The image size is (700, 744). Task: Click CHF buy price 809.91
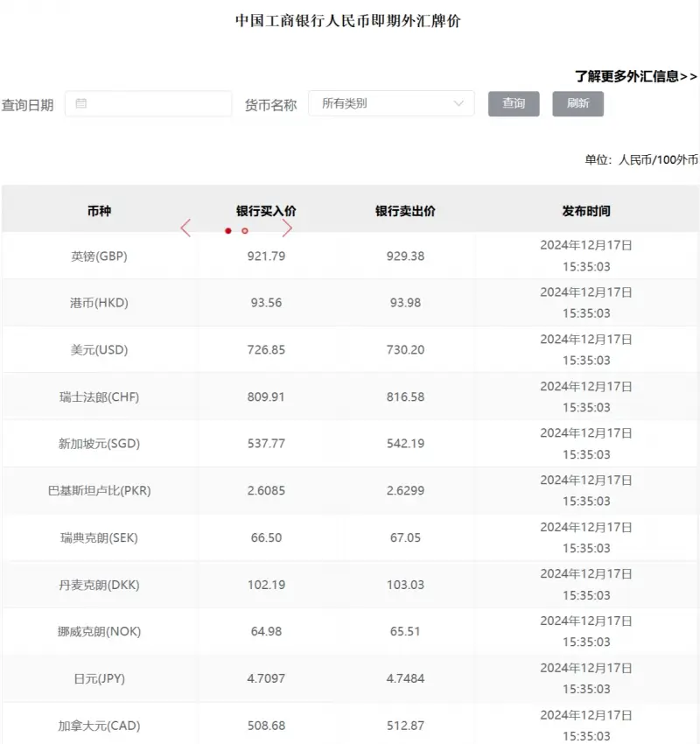[266, 397]
